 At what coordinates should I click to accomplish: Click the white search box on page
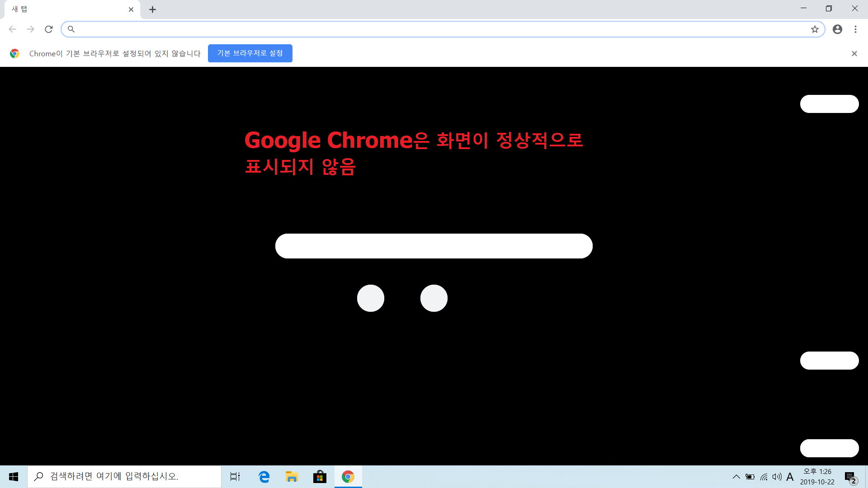[434, 246]
